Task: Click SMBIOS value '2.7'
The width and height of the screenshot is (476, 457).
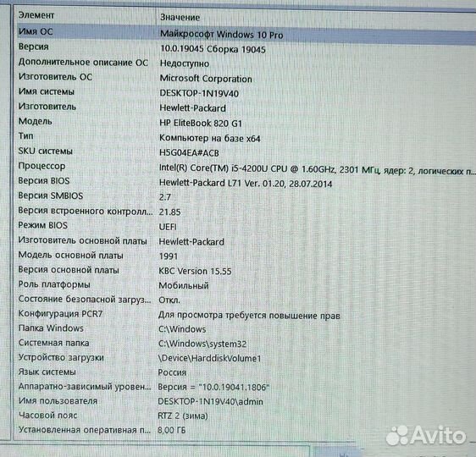Action: coord(165,197)
